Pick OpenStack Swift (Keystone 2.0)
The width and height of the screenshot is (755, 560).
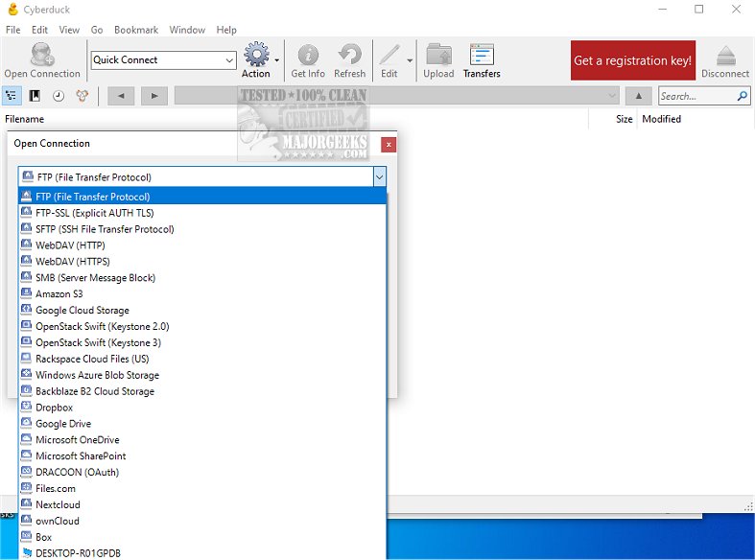[x=202, y=326]
